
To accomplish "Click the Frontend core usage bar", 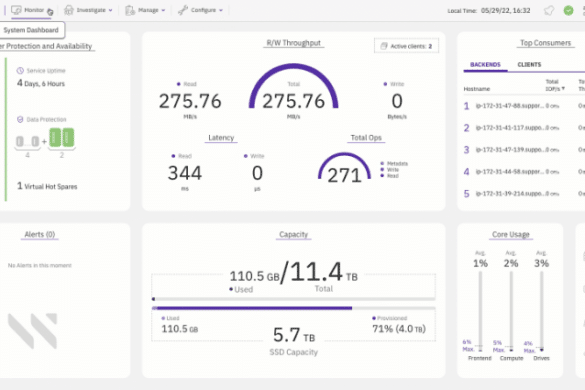I will 480,311.
